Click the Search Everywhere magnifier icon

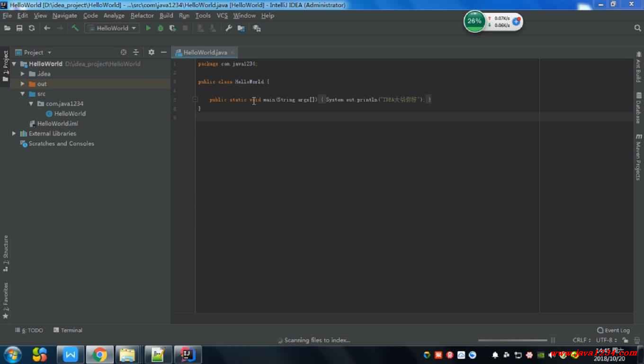click(x=637, y=28)
